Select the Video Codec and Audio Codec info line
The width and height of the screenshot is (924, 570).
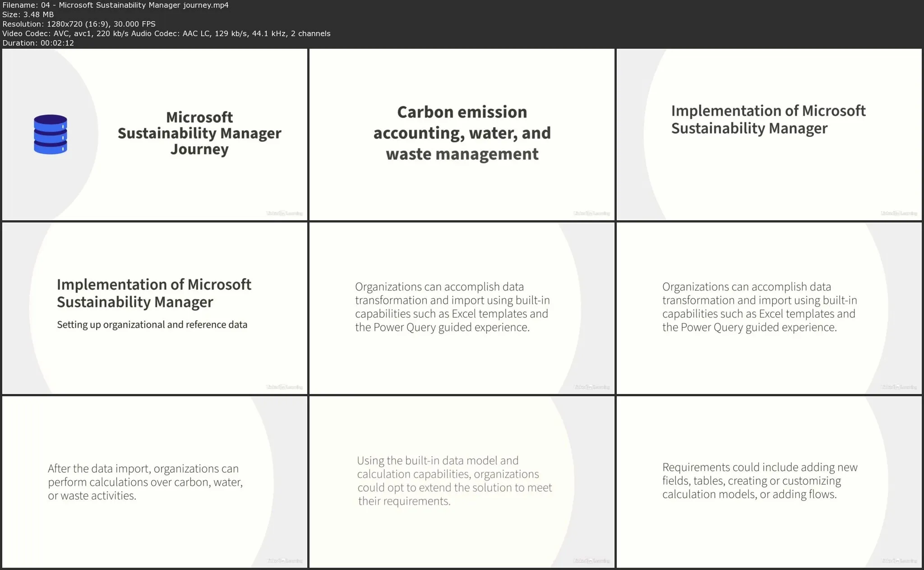point(166,33)
